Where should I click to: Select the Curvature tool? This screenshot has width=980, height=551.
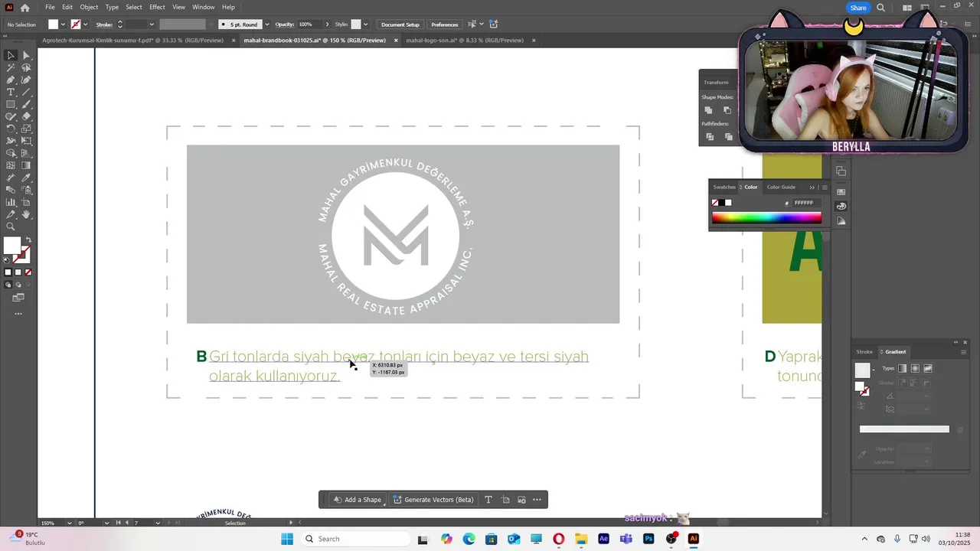coord(26,80)
